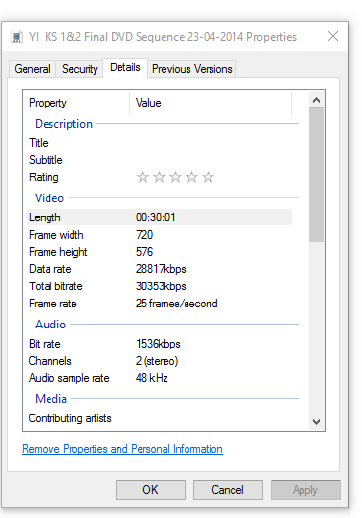The image size is (362, 518).
Task: Select the Total bitrate value 30353kbps
Action: pos(161,286)
